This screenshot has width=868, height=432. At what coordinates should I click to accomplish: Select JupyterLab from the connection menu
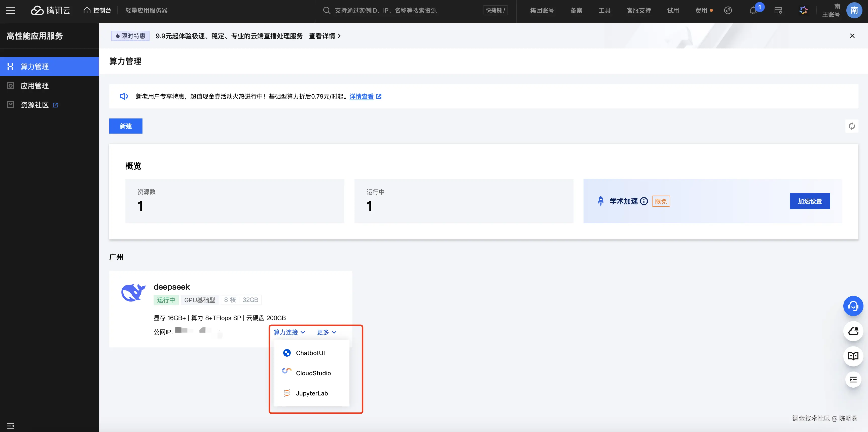(311, 393)
